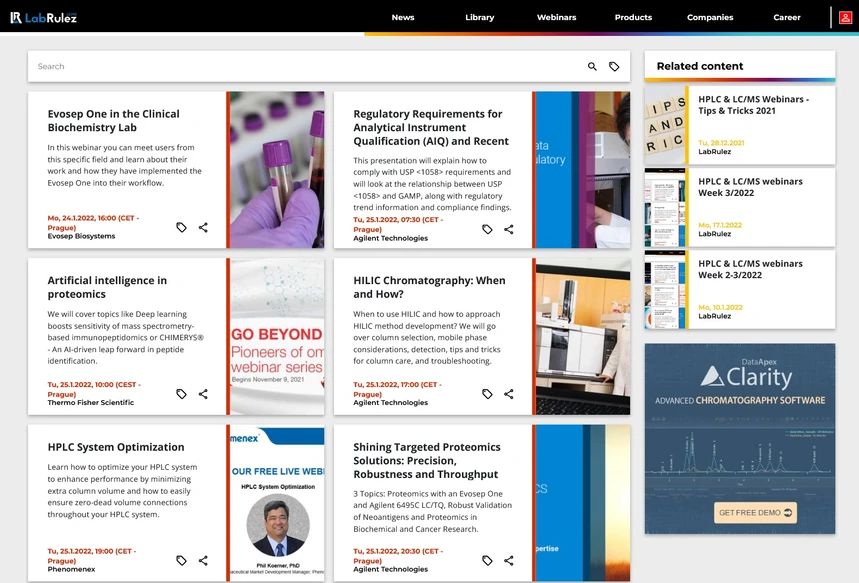Click the Regulatory Requirements card image
This screenshot has height=583, width=859.
point(582,170)
